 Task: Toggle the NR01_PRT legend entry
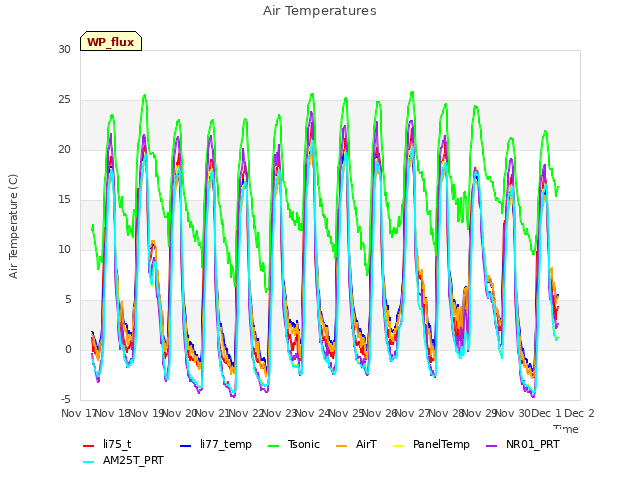pyautogui.click(x=523, y=444)
